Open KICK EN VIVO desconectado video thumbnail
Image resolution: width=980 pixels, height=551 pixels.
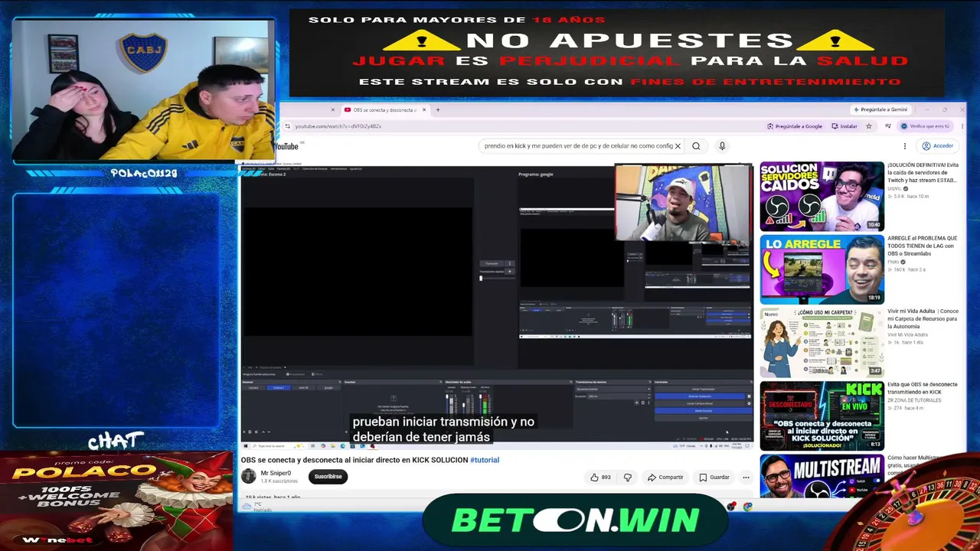[822, 416]
